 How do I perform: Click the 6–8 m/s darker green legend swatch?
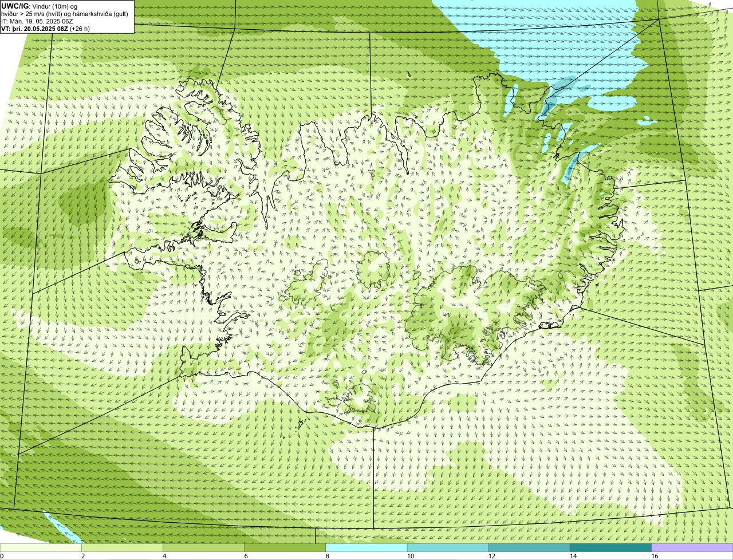[285, 547]
